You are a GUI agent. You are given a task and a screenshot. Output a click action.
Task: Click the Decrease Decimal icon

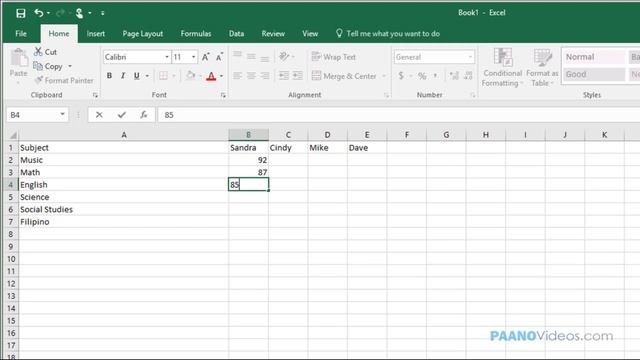pyautogui.click(x=468, y=76)
